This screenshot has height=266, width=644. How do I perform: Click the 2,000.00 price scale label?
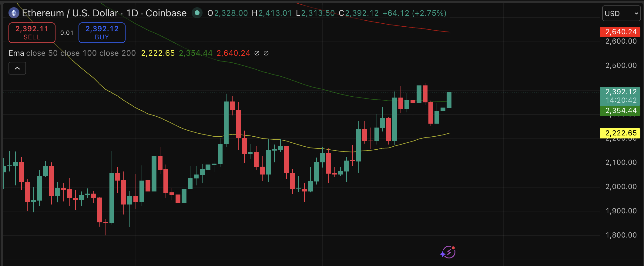tap(621, 187)
